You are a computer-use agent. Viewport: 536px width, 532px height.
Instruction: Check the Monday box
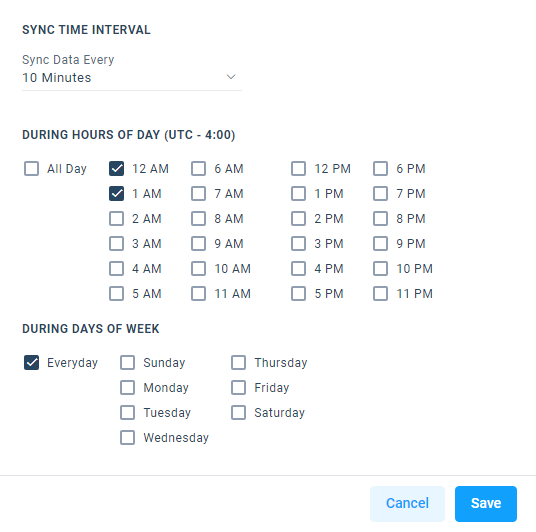128,387
